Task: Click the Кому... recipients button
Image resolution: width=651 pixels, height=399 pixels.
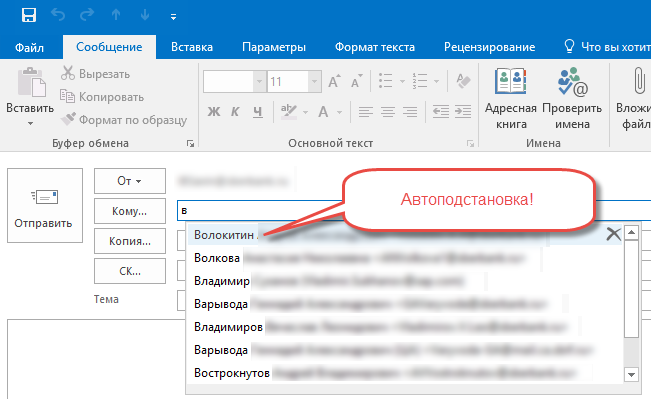Action: (x=130, y=211)
